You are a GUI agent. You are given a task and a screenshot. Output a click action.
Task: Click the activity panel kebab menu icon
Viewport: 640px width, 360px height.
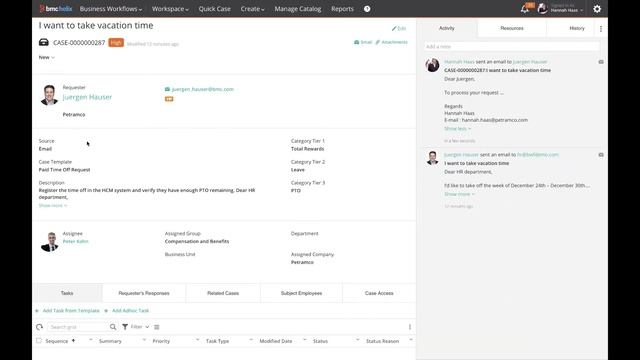point(601,29)
